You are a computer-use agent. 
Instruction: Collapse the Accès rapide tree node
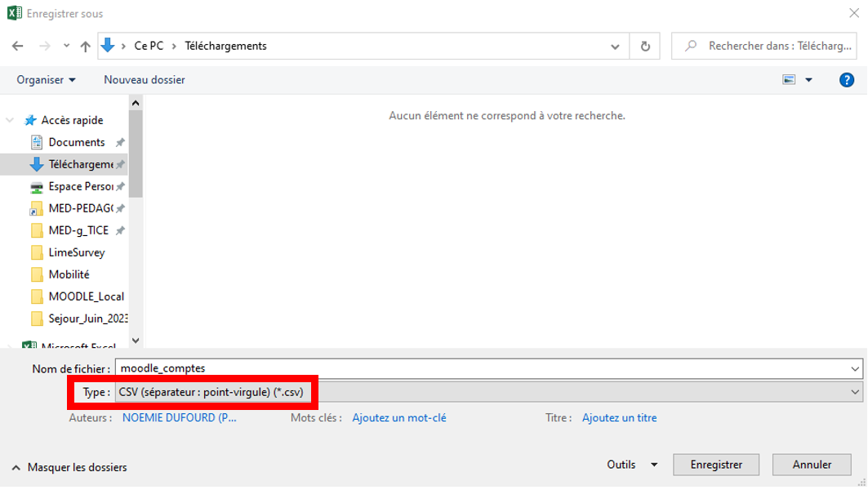10,120
